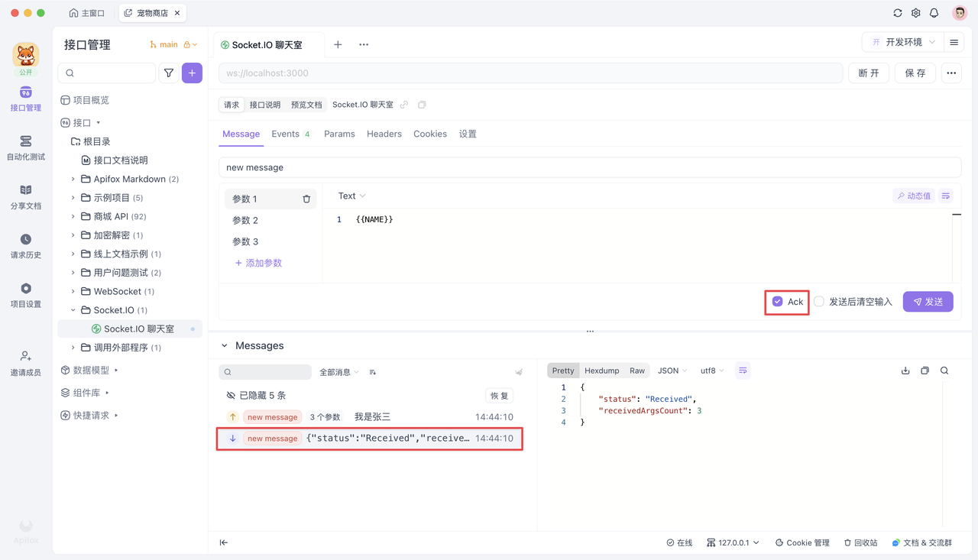Collapse the bottom panel using the arrow icon
This screenshot has width=978, height=560.
[x=224, y=542]
